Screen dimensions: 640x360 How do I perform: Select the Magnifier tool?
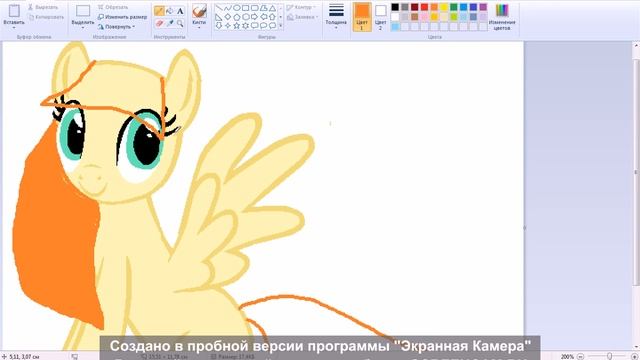[x=180, y=24]
